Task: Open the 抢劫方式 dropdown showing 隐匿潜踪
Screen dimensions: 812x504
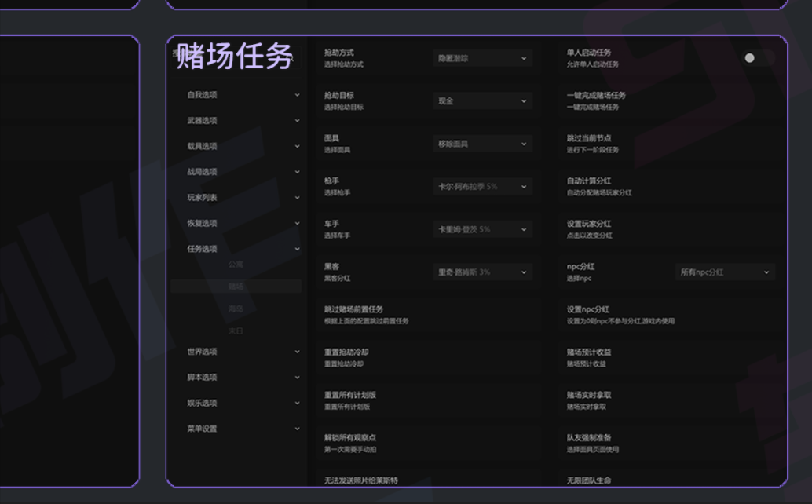Action: [482, 58]
